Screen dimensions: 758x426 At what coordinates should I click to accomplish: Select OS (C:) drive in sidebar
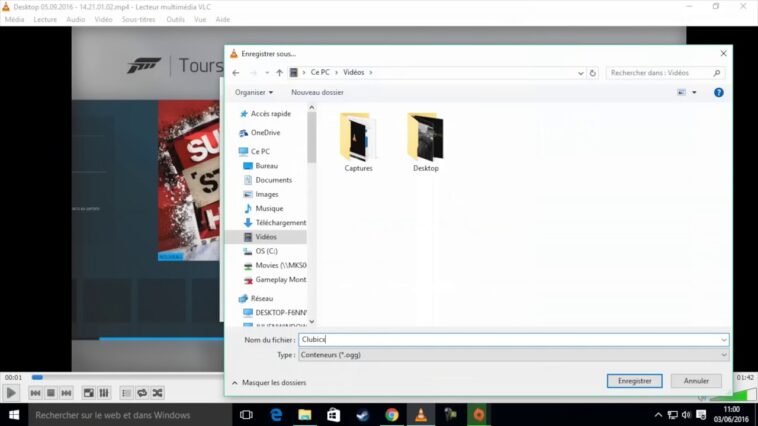click(x=261, y=251)
